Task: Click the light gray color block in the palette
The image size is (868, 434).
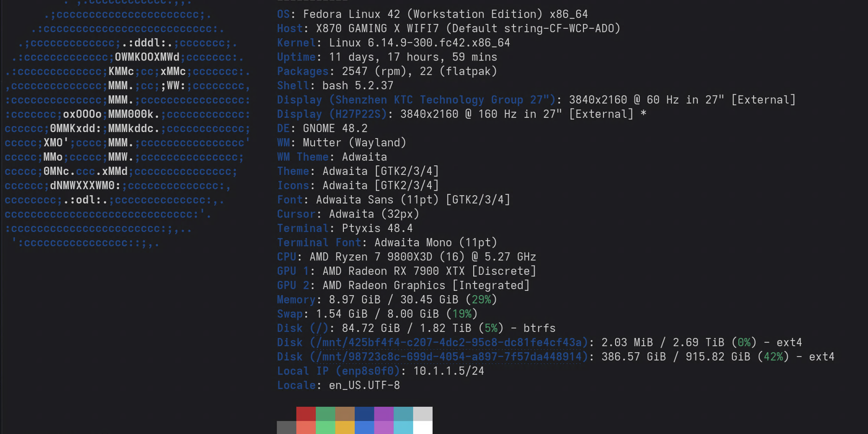Action: coord(423,414)
